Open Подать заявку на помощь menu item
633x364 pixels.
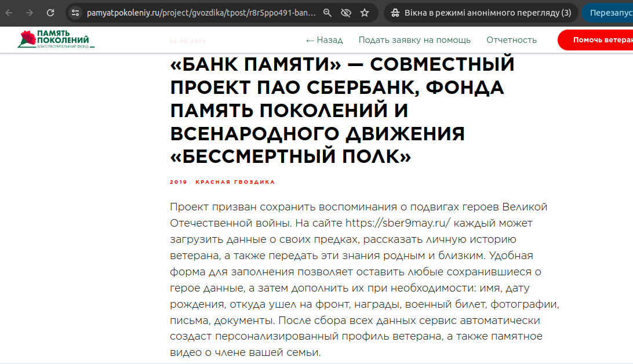tap(414, 40)
